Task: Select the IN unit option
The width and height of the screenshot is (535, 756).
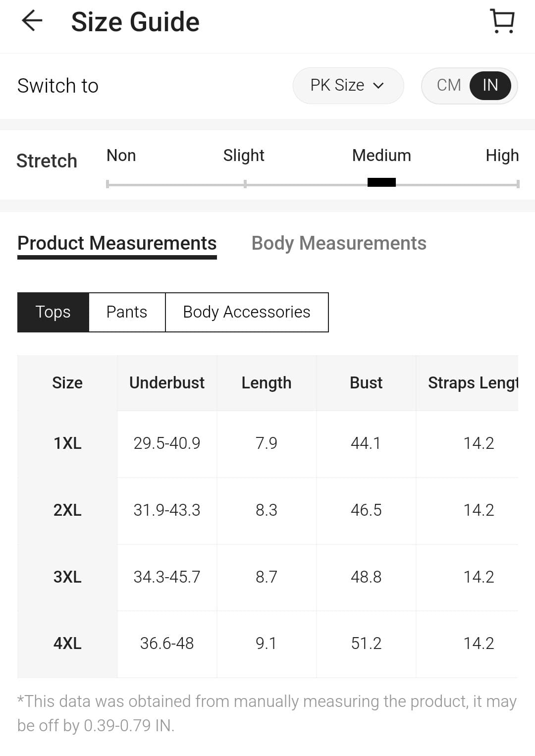Action: pyautogui.click(x=490, y=85)
